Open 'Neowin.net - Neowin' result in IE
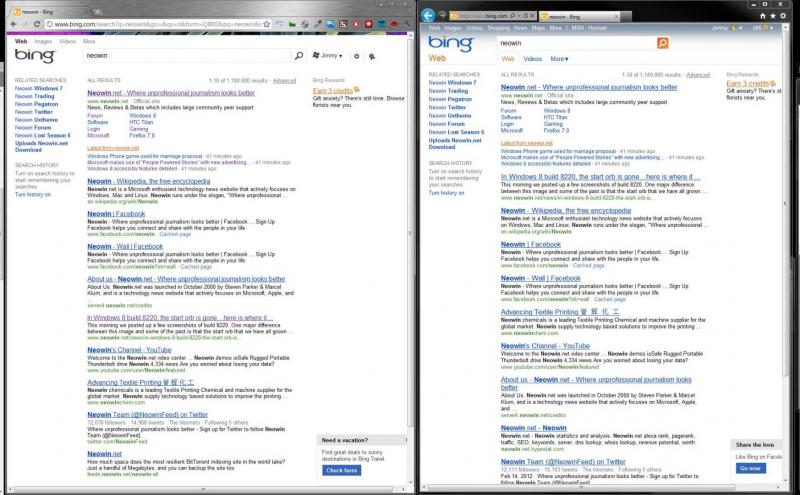 pyautogui.click(x=534, y=428)
